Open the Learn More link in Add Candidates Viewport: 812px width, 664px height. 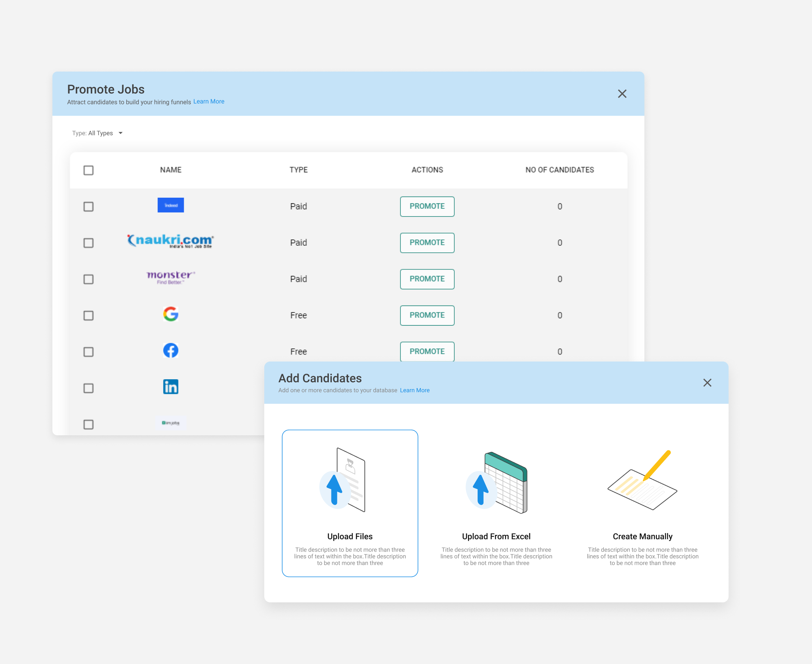(x=414, y=390)
